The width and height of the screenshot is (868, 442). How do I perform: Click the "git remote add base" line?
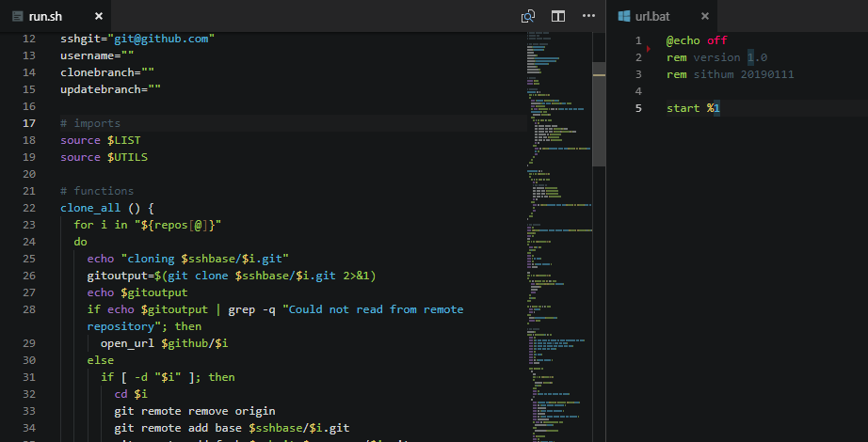pyautogui.click(x=232, y=428)
